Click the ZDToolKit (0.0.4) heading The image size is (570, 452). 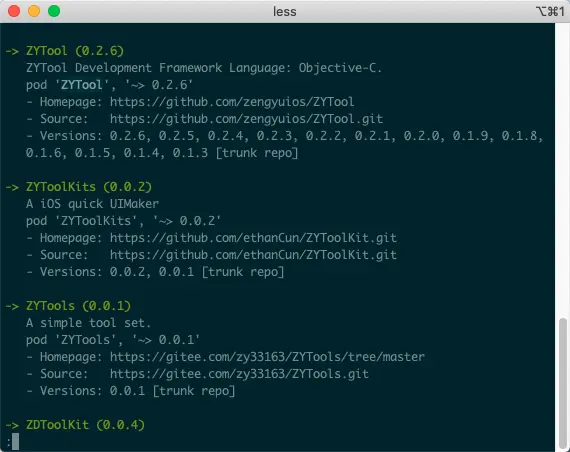tap(85, 425)
